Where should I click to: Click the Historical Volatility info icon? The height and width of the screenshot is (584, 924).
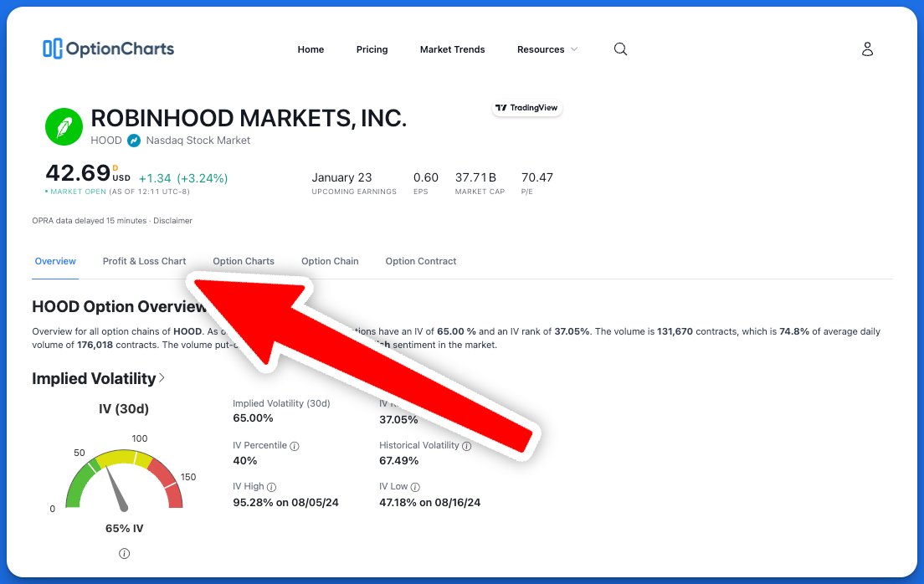click(467, 446)
